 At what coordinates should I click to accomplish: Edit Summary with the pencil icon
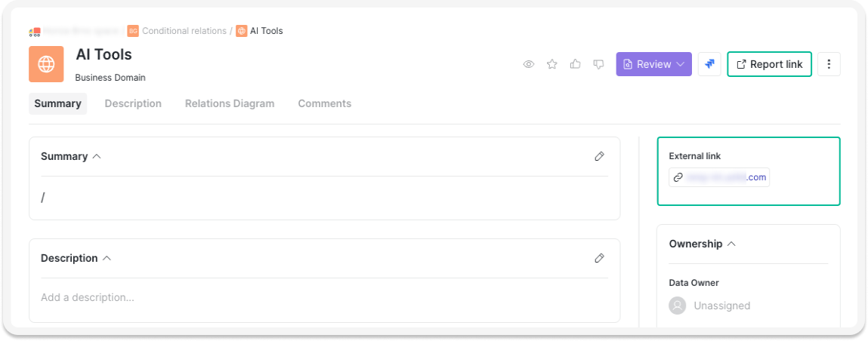599,156
